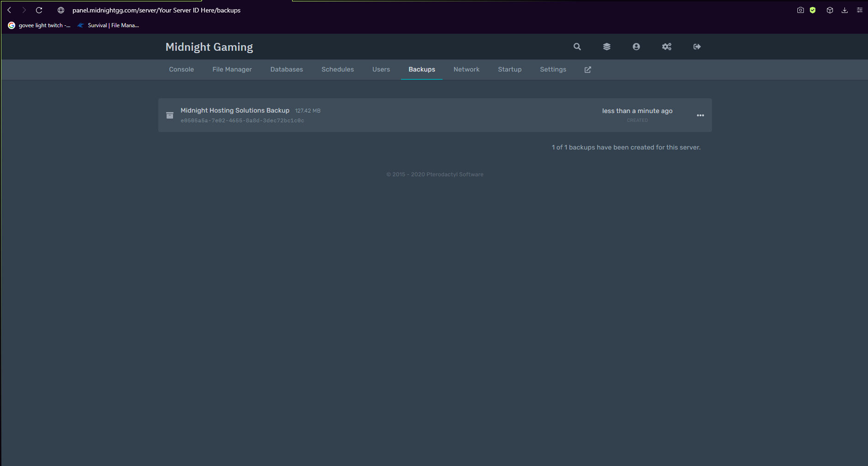
Task: Open the Databases tab
Action: 287,70
